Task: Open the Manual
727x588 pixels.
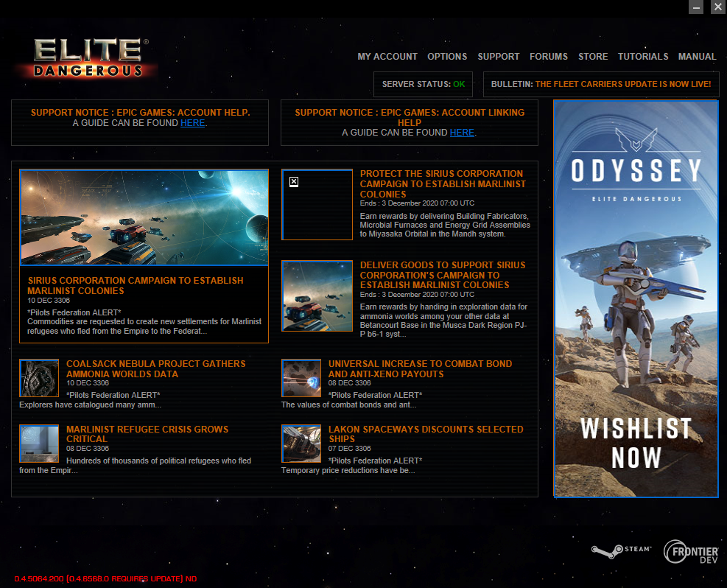Action: click(x=697, y=57)
